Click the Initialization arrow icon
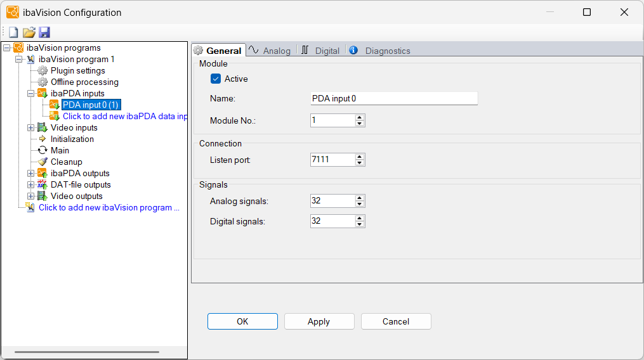Viewport: 644px width, 360px height. 43,139
